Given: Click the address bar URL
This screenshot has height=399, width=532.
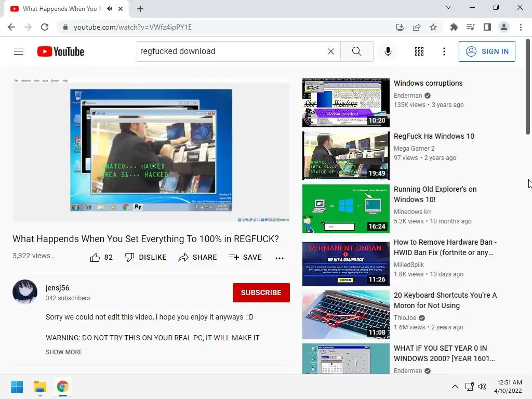Looking at the screenshot, I should (132, 27).
